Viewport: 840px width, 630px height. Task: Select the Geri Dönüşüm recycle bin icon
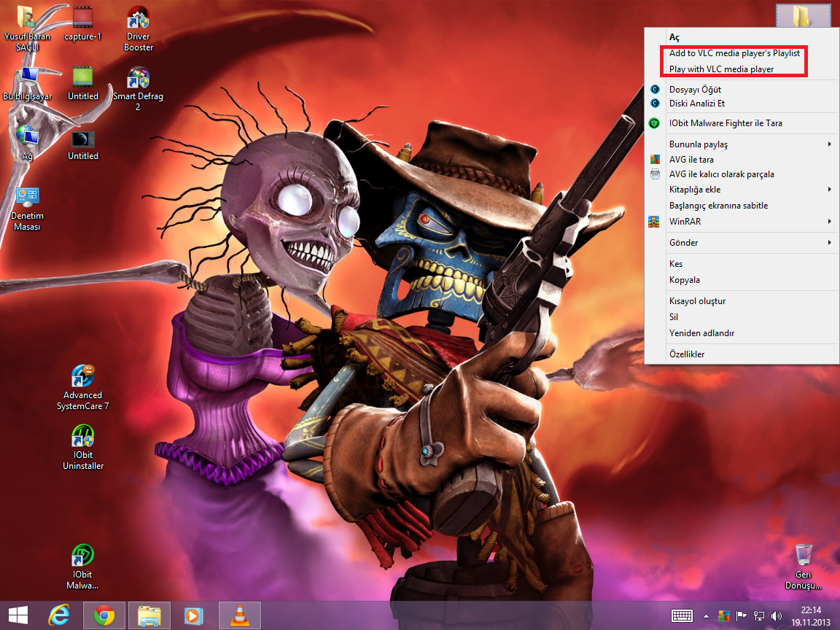[803, 567]
